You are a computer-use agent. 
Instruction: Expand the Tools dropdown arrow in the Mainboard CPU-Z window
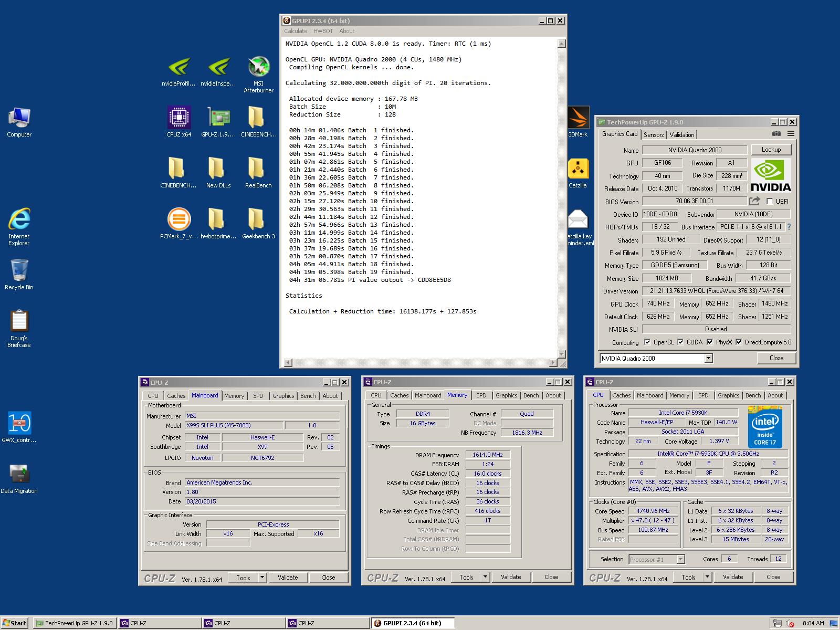[x=262, y=577]
